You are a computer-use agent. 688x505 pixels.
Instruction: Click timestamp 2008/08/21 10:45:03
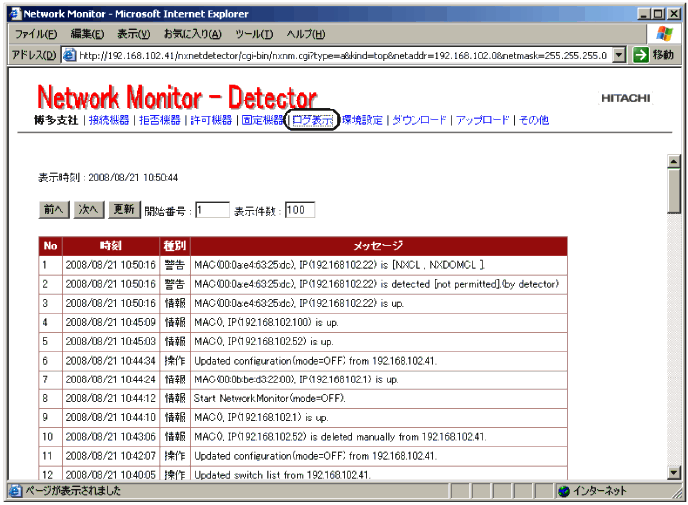click(111, 341)
